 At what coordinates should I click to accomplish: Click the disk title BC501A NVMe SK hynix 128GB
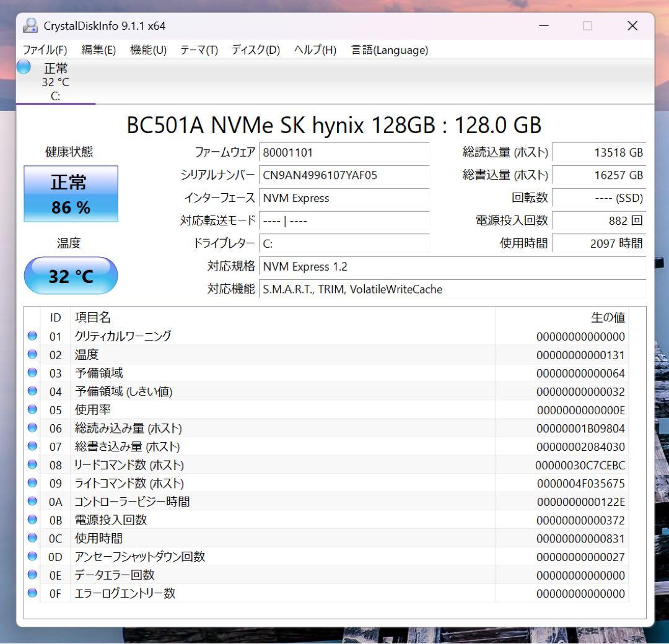click(x=334, y=125)
